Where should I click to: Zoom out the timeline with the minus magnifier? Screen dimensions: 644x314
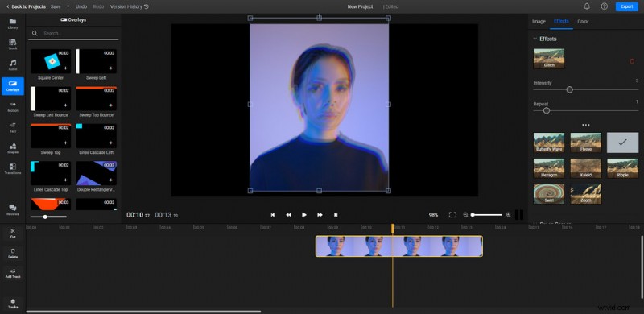point(465,214)
